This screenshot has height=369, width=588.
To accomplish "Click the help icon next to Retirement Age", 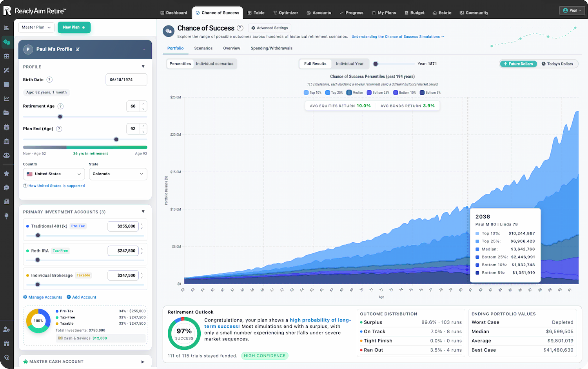I will click(x=60, y=106).
